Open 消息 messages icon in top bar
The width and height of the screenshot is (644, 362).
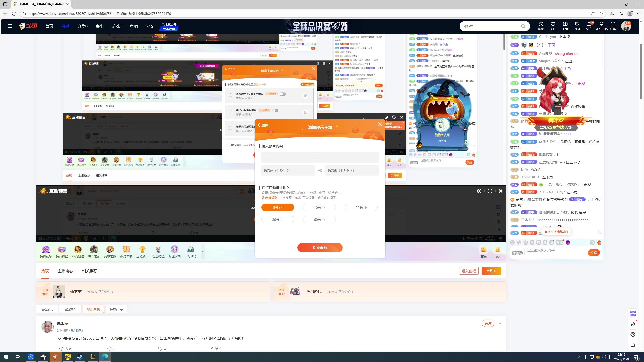click(589, 26)
